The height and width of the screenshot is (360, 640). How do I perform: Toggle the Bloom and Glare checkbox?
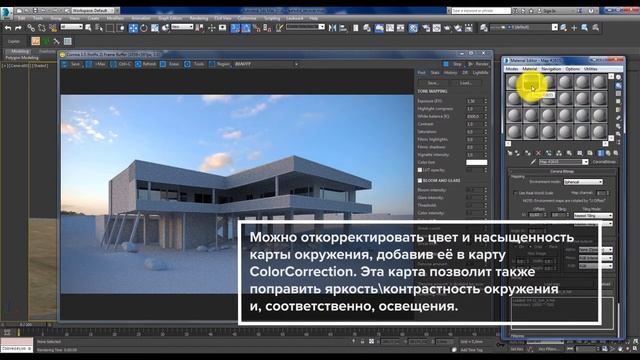click(420, 180)
